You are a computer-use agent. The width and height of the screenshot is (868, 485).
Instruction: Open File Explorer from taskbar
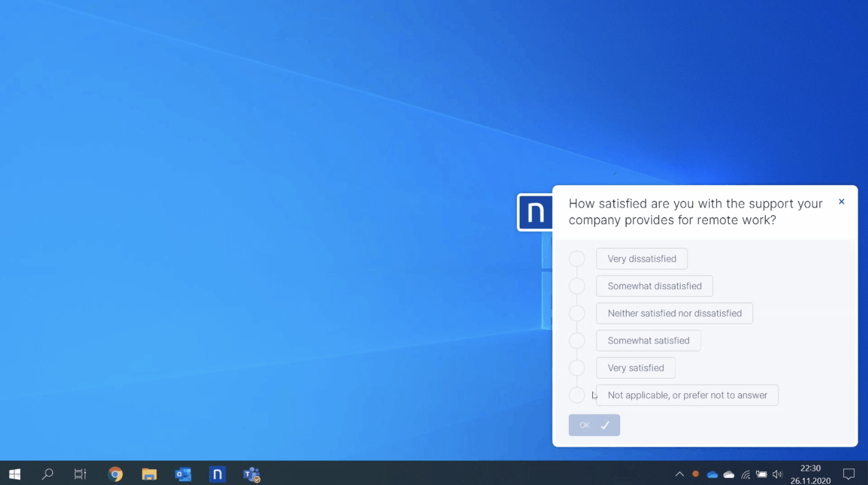point(149,474)
